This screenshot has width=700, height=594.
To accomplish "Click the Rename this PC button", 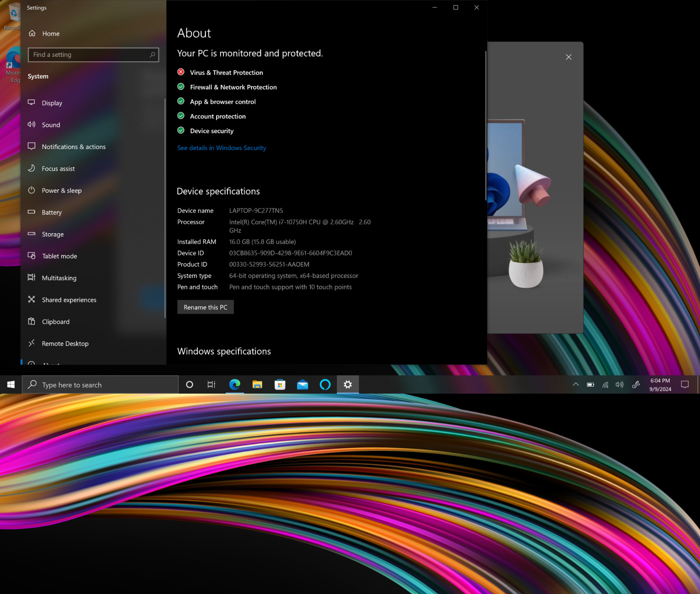I will pyautogui.click(x=206, y=307).
